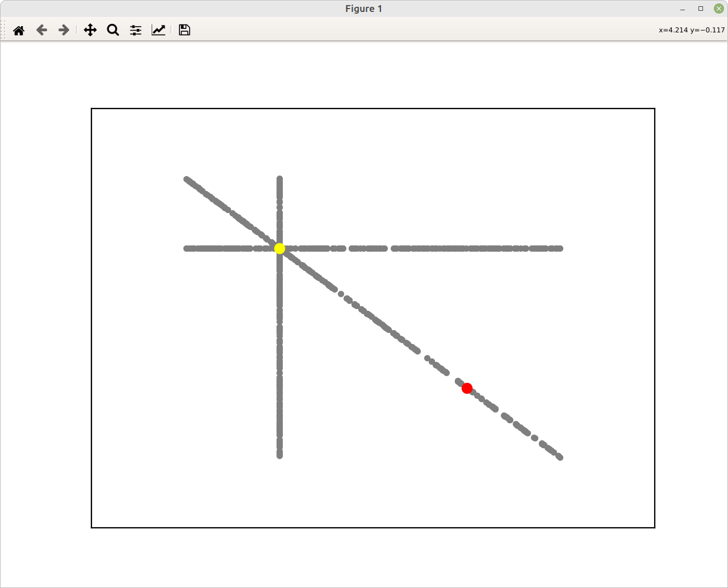Reset the plot to original view with Home icon
This screenshot has height=588, width=728.
tap(19, 30)
